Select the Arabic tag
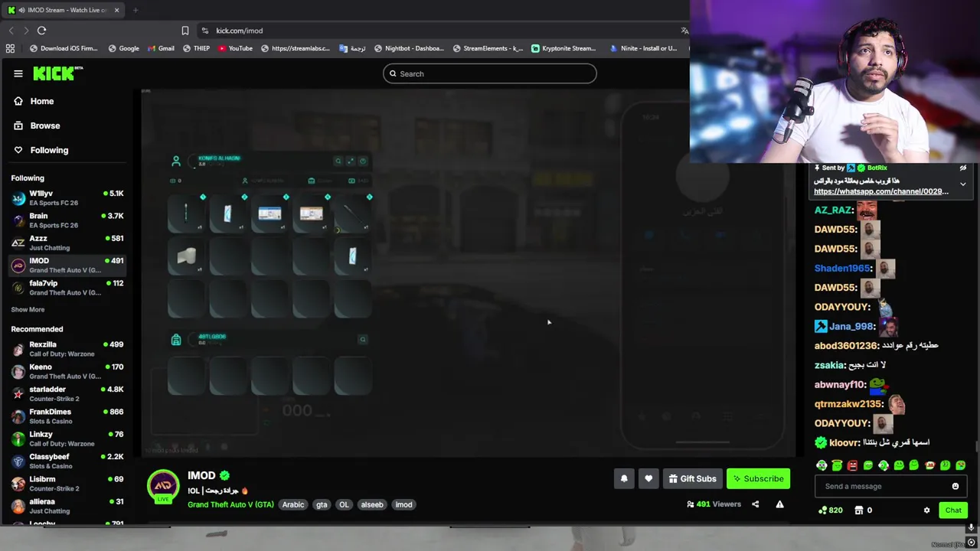The image size is (980, 551). [x=293, y=504]
